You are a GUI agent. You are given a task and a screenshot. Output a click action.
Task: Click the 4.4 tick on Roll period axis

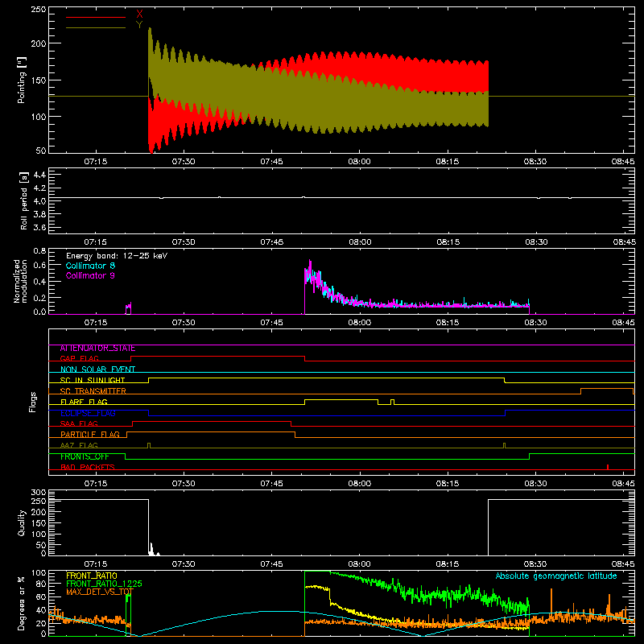pos(39,175)
